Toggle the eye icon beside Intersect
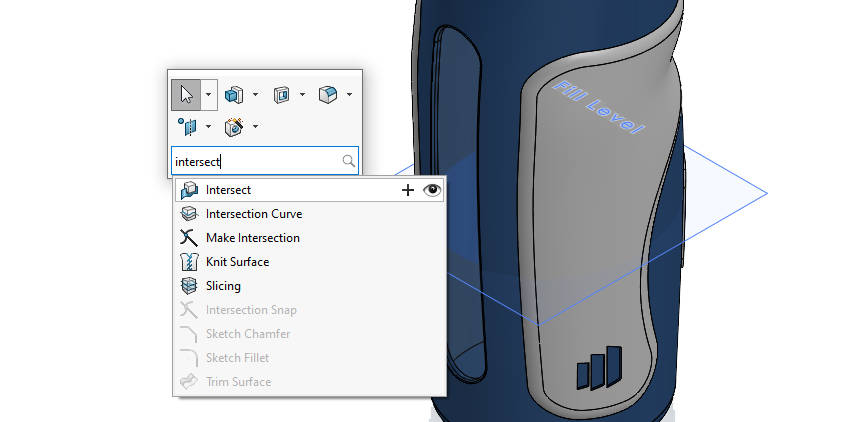This screenshot has width=855, height=422. (432, 190)
